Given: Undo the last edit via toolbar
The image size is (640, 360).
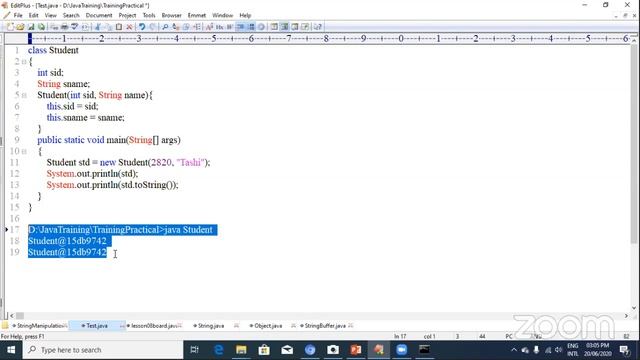Looking at the screenshot, I should click(142, 27).
